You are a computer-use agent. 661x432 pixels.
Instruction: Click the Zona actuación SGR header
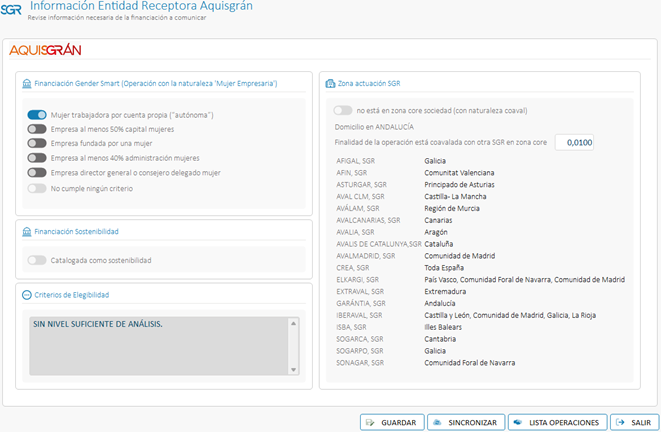(x=369, y=83)
